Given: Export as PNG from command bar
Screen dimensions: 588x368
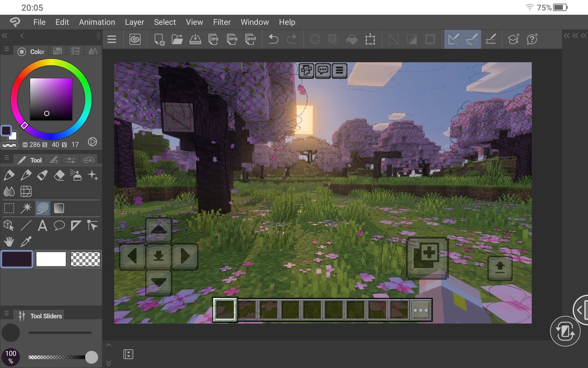Looking at the screenshot, I should click(x=232, y=39).
